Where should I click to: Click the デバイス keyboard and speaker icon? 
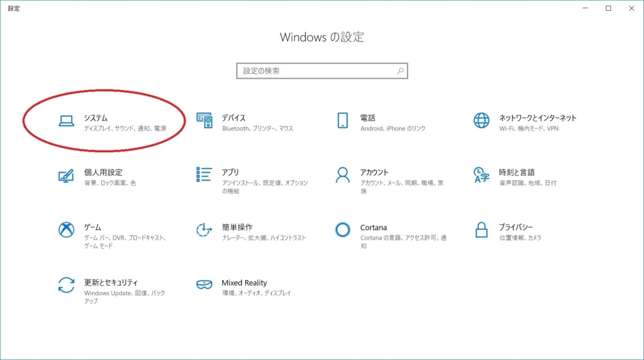pos(204,120)
